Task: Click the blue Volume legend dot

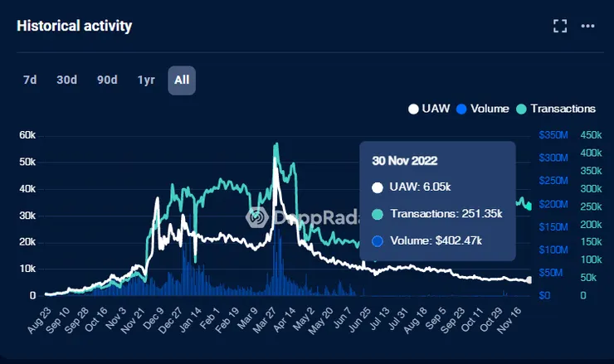Action: 461,109
